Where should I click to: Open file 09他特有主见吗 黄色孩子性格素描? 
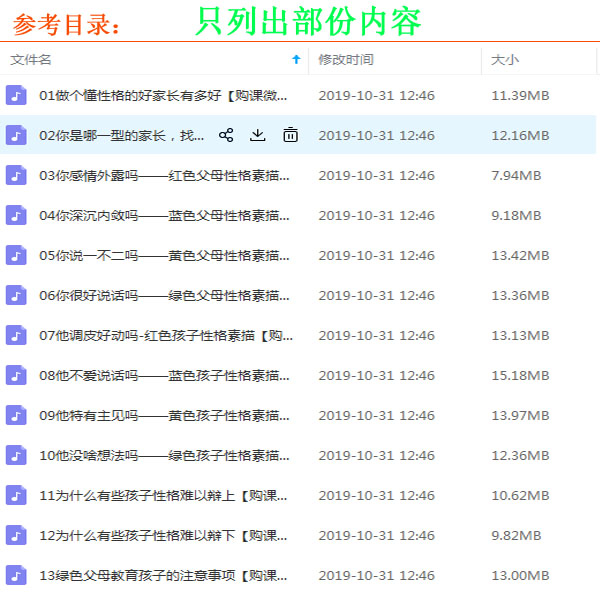pos(165,415)
